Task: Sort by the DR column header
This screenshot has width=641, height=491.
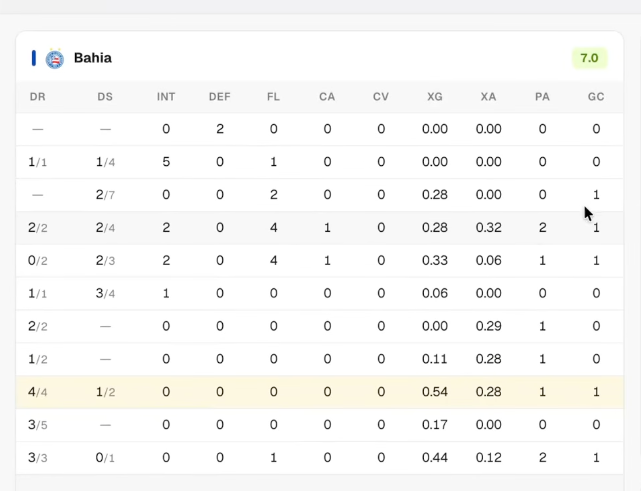Action: (38, 97)
